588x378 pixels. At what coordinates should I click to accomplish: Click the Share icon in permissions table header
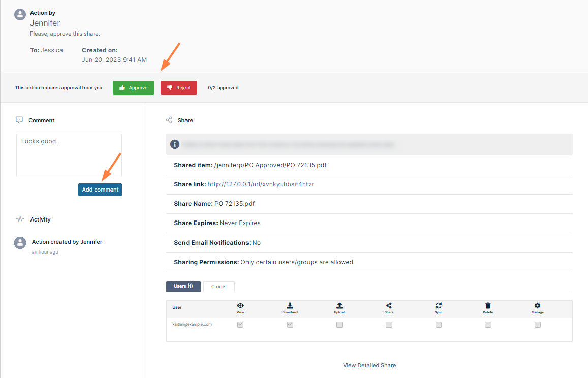coord(389,306)
